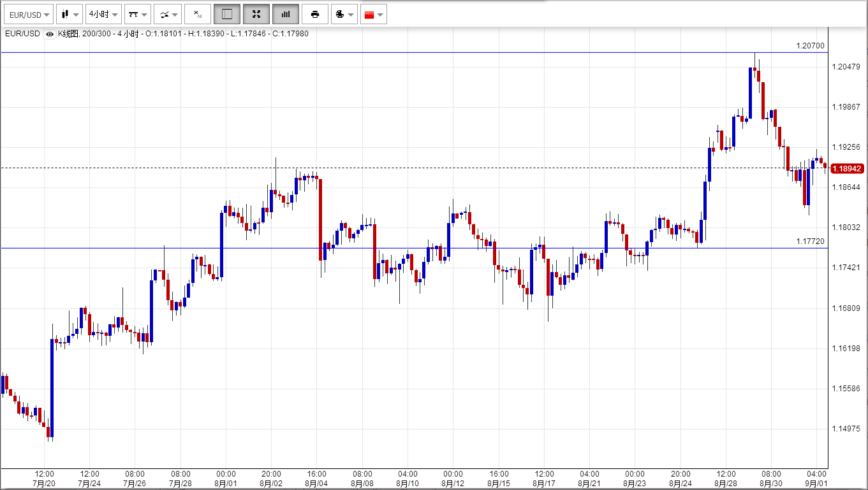Click the 7月28 date axis label
Viewport: 868px width, 490px height.
click(180, 484)
